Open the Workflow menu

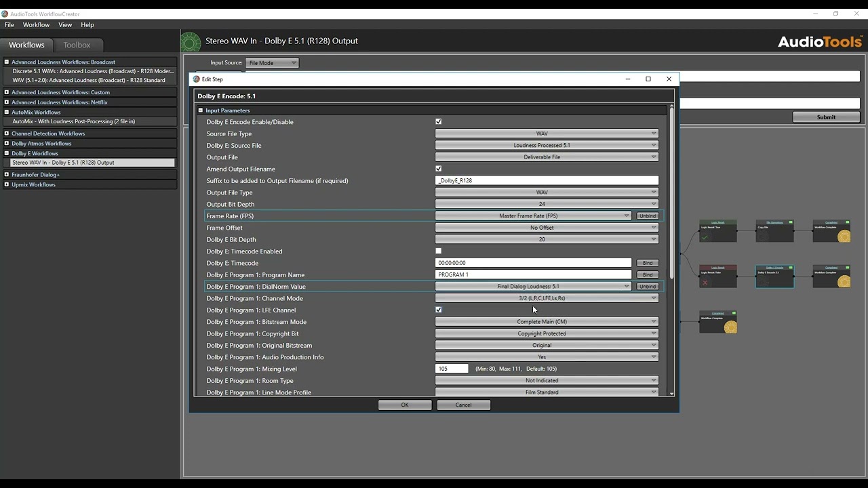(x=36, y=25)
